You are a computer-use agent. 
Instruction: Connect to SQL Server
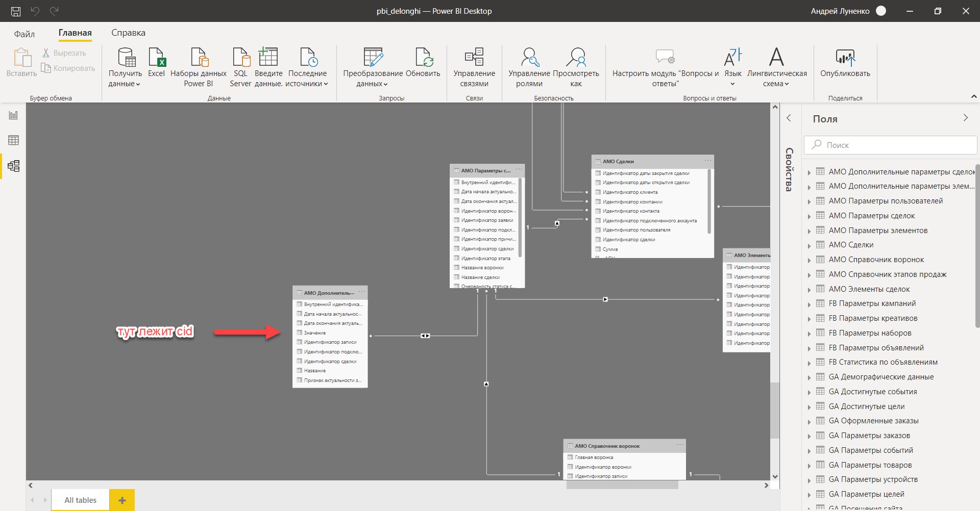[240, 67]
